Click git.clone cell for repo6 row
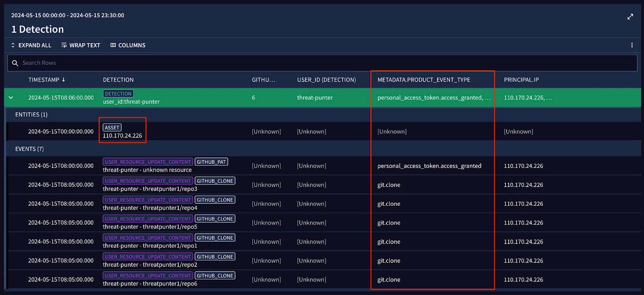The width and height of the screenshot is (644, 295). [x=389, y=280]
